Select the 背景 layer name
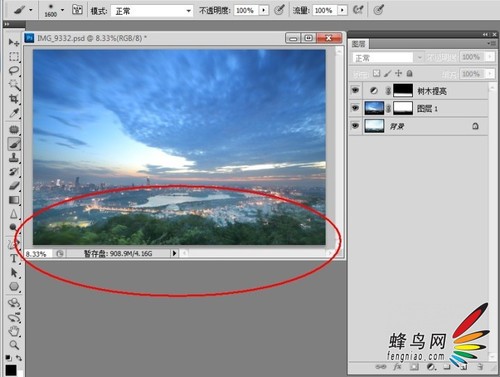500x377 pixels. pyautogui.click(x=397, y=127)
